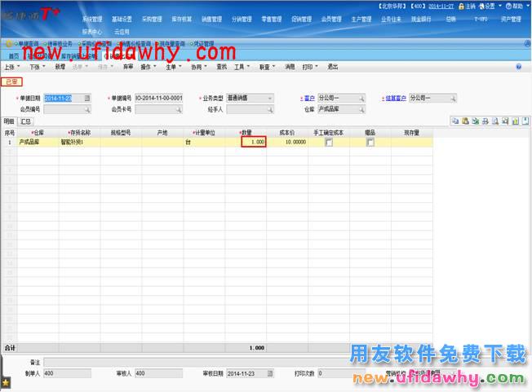Image resolution: width=532 pixels, height=392 pixels.
Task: Click the yellow star icon at bottom left
Action: (x=6, y=382)
